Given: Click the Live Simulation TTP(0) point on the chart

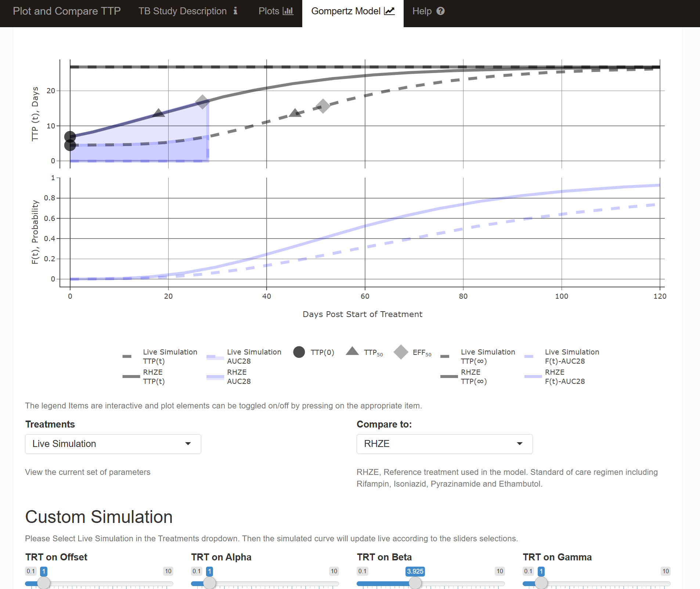Looking at the screenshot, I should [x=70, y=145].
